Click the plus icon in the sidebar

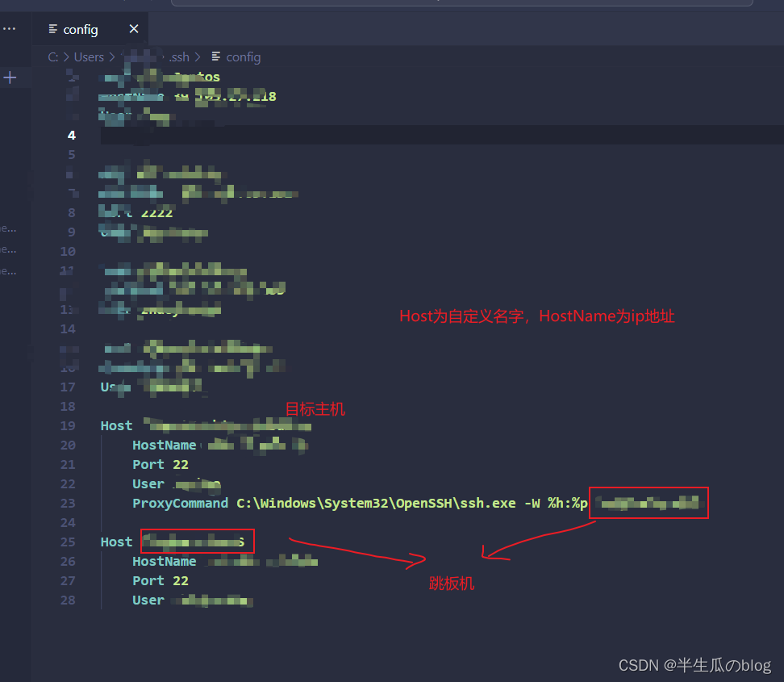pyautogui.click(x=10, y=77)
